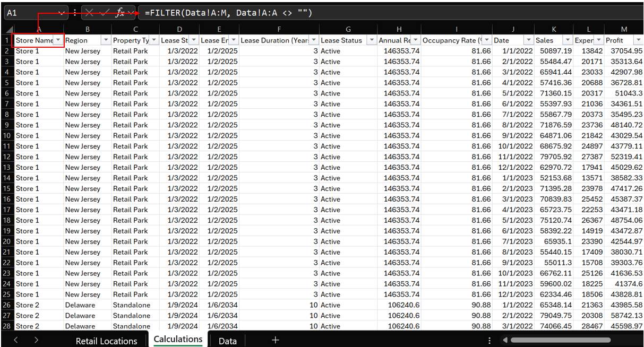Open the Occupancy Rate filter dropdown
This screenshot has width=644, height=347.
pos(487,40)
